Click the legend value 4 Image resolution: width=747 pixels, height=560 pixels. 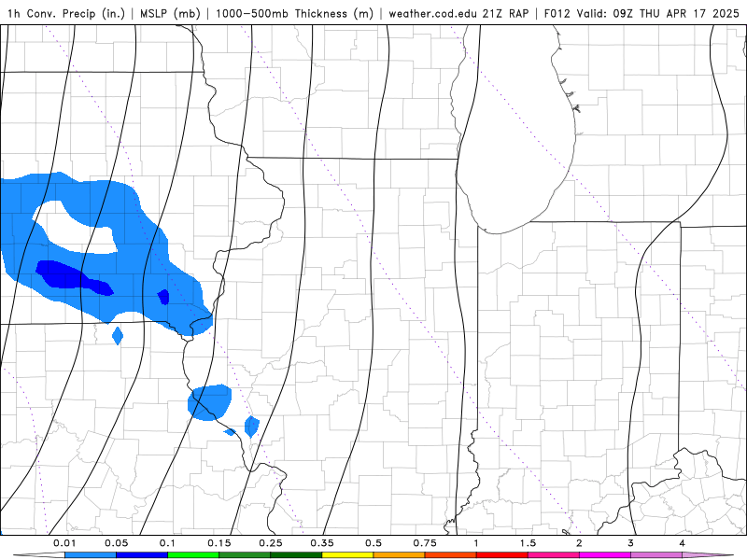[x=683, y=543]
